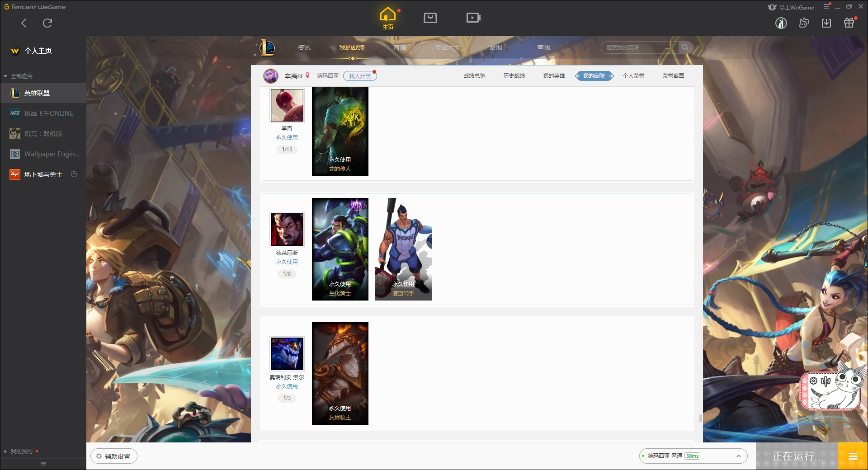Open the download manager icon
The height and width of the screenshot is (470, 868).
(826, 23)
